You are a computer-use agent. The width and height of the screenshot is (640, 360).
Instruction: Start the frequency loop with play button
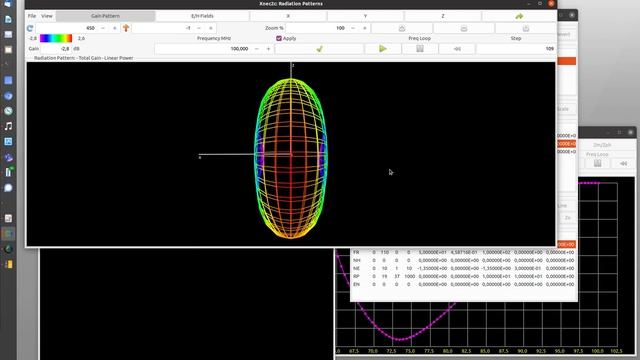pyautogui.click(x=382, y=49)
